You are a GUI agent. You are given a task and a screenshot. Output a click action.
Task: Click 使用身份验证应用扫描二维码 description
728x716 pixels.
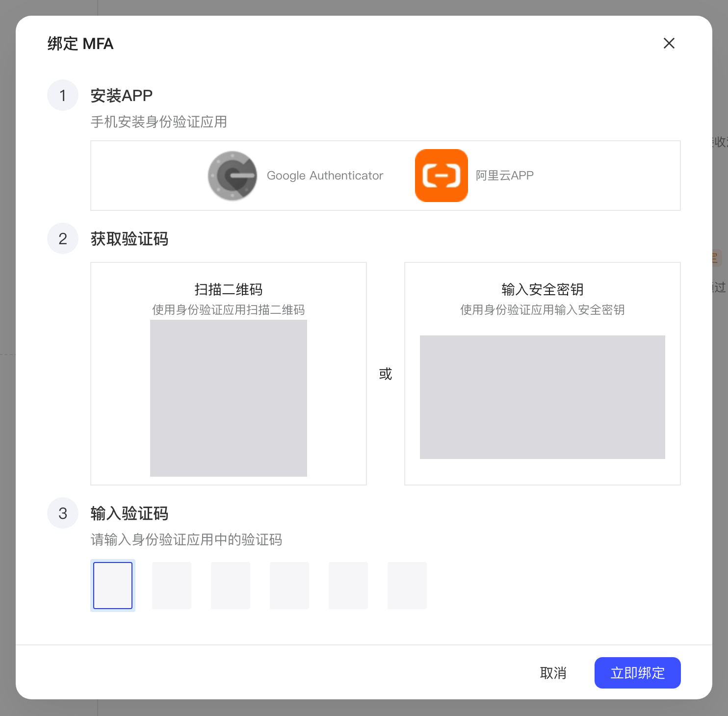[x=229, y=310]
